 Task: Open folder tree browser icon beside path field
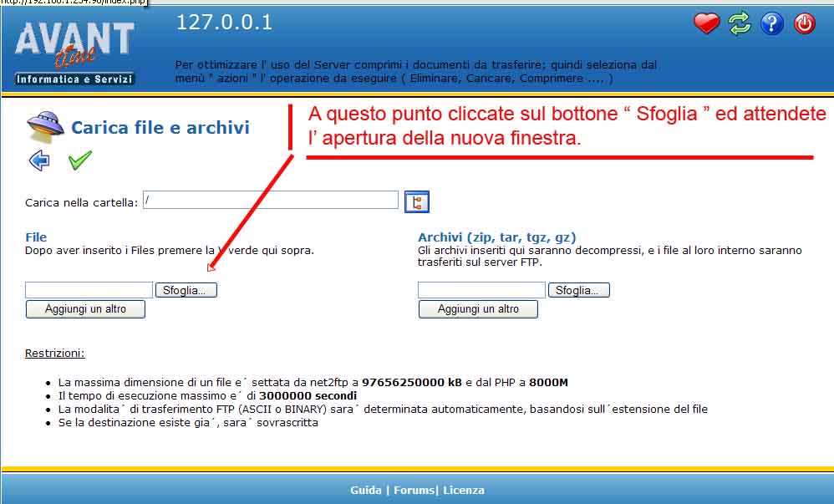(416, 201)
